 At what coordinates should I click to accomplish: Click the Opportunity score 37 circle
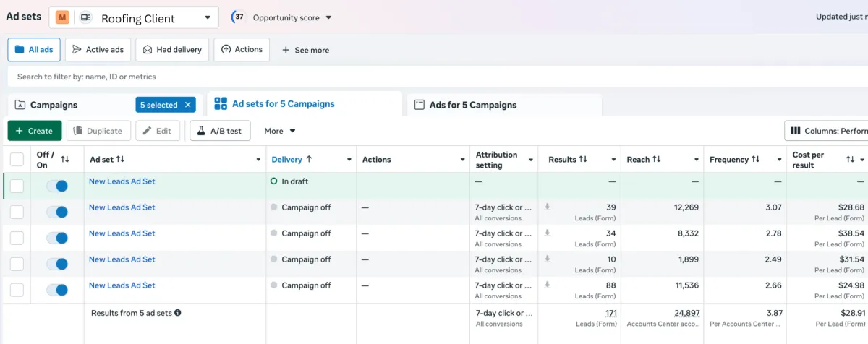tap(239, 17)
